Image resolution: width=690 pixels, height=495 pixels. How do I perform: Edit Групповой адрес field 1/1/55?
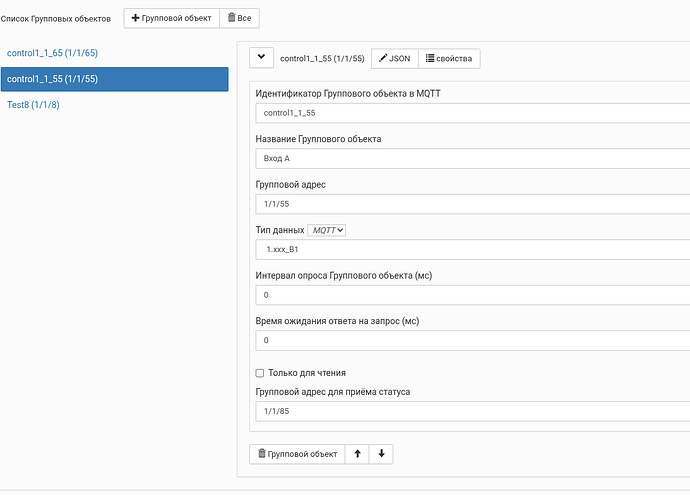(473, 204)
